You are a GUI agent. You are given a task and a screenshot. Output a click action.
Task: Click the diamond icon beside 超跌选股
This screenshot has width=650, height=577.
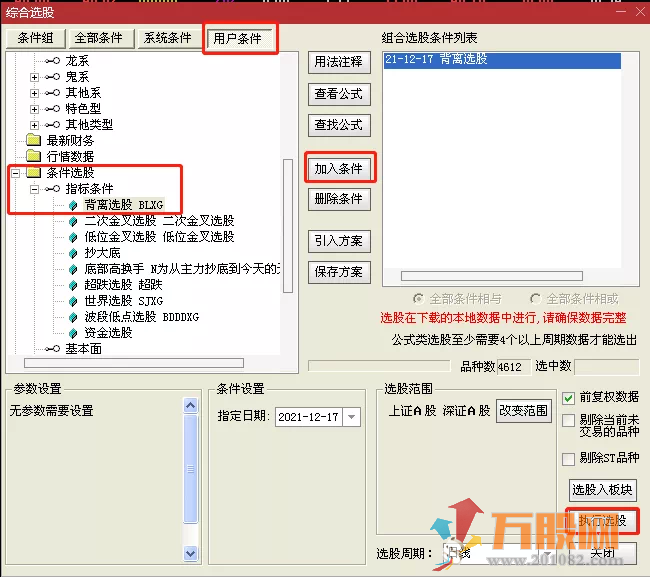pos(73,285)
